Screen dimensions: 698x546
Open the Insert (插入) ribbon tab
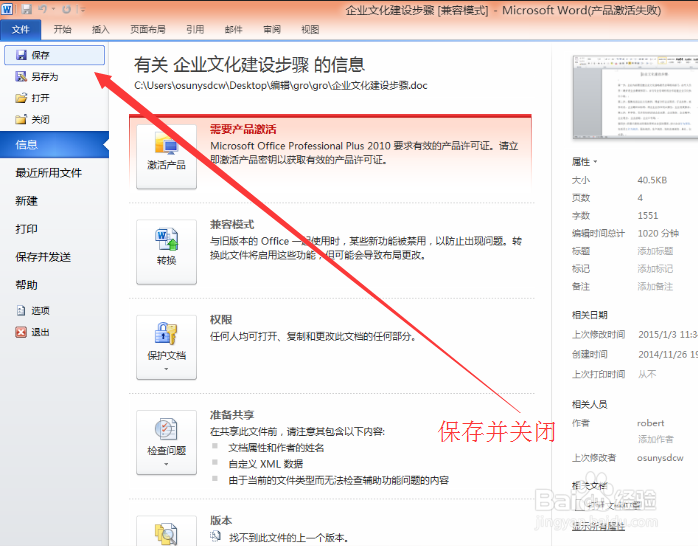pos(101,29)
